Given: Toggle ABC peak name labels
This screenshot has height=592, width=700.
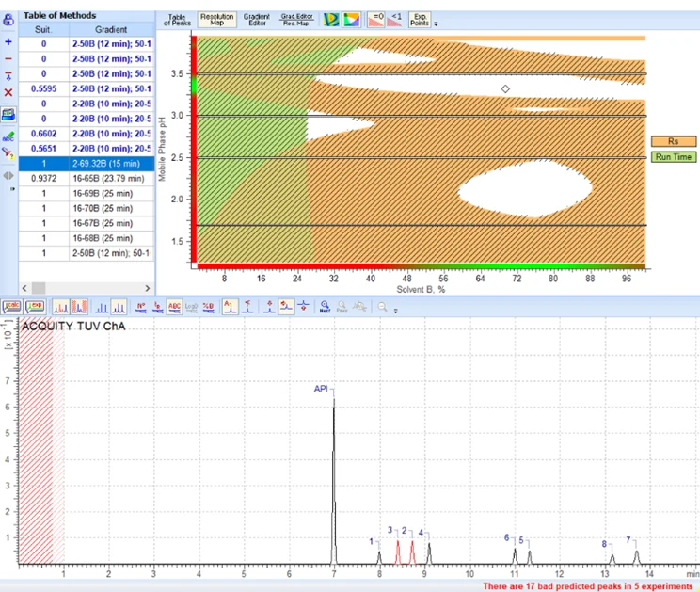Looking at the screenshot, I should tap(174, 307).
